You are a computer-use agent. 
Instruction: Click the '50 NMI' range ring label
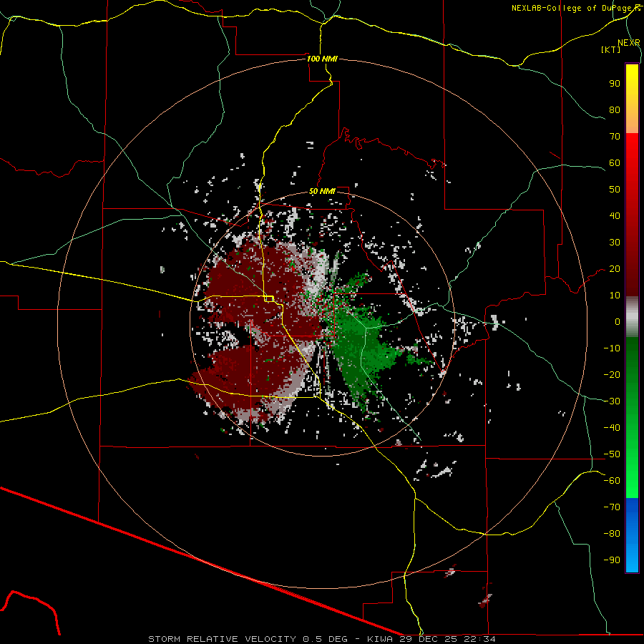(322, 191)
